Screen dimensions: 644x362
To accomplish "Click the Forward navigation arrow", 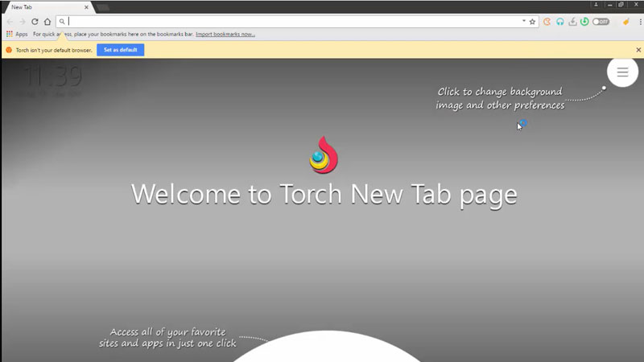I will tap(23, 22).
